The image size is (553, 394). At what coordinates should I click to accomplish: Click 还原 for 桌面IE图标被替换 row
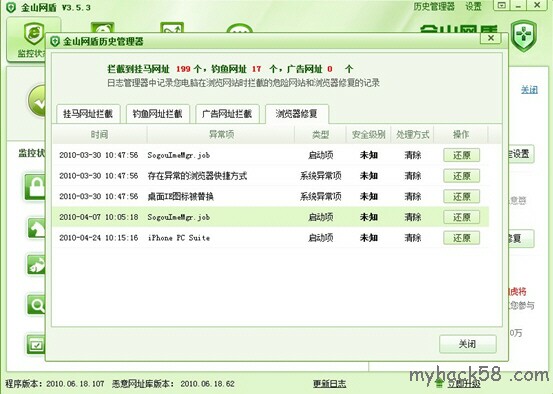[x=461, y=196]
